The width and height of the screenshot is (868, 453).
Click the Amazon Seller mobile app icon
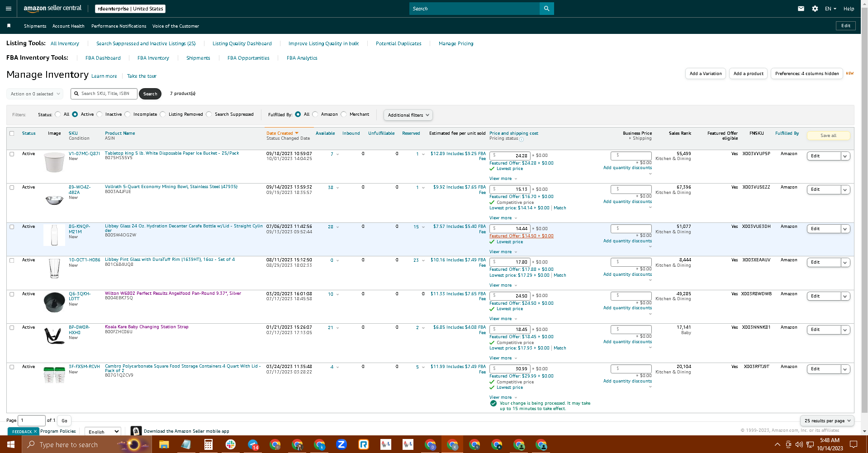[136, 431]
